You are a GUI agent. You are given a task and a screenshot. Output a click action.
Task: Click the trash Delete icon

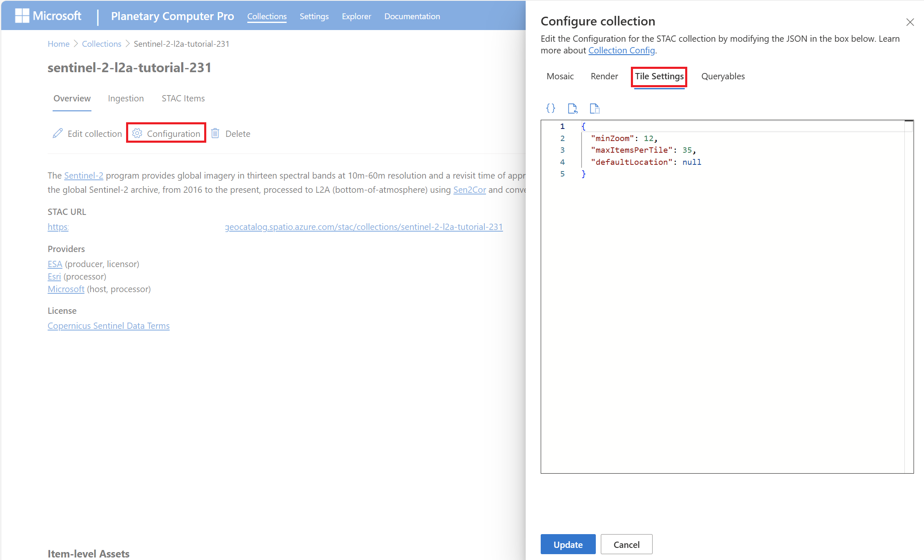point(215,134)
